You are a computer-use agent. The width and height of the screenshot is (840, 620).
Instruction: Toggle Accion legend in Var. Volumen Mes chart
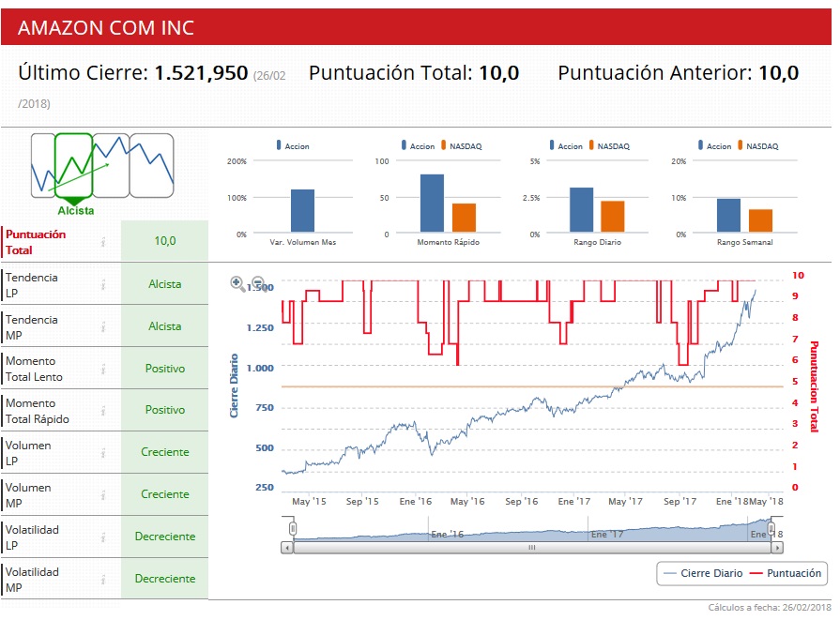293,145
